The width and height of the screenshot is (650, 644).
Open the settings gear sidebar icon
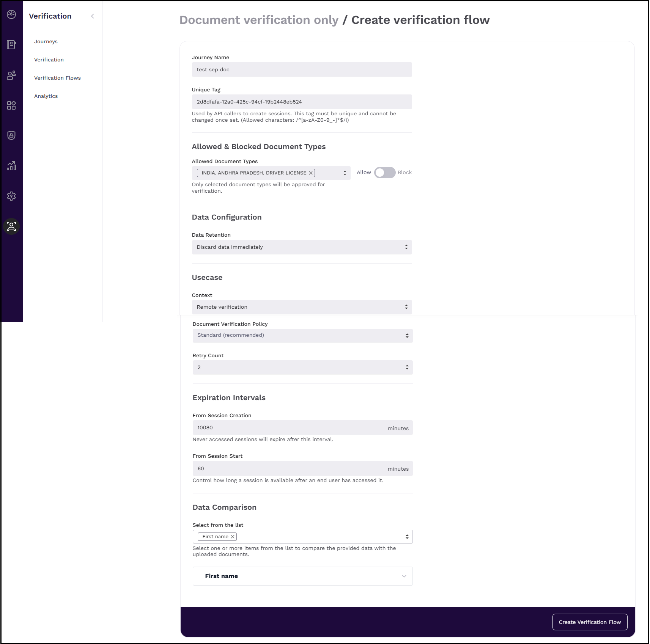[x=11, y=196]
